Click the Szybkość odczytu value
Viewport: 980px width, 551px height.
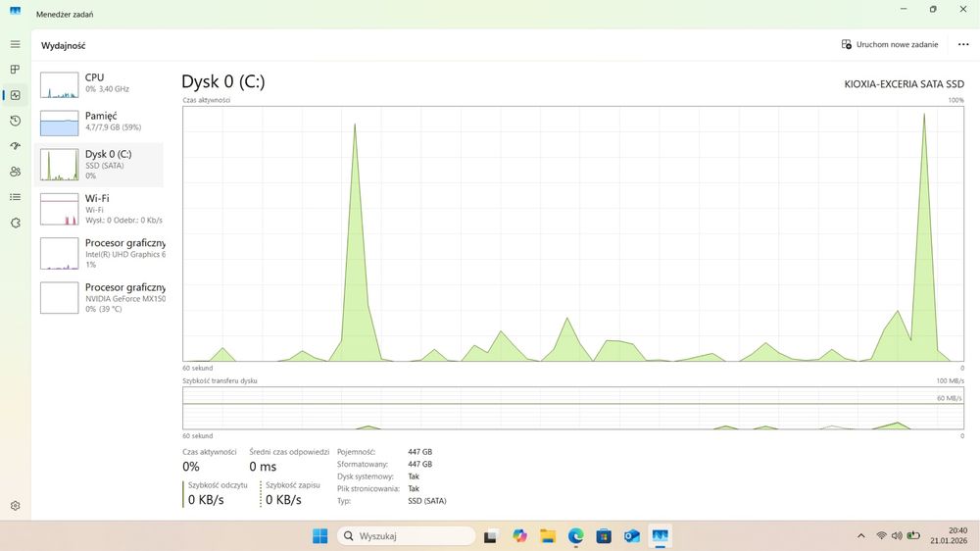coord(206,500)
